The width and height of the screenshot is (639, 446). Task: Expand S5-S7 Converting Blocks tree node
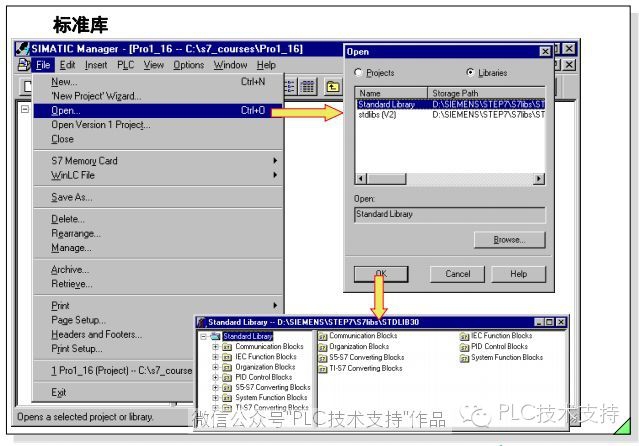(x=216, y=388)
